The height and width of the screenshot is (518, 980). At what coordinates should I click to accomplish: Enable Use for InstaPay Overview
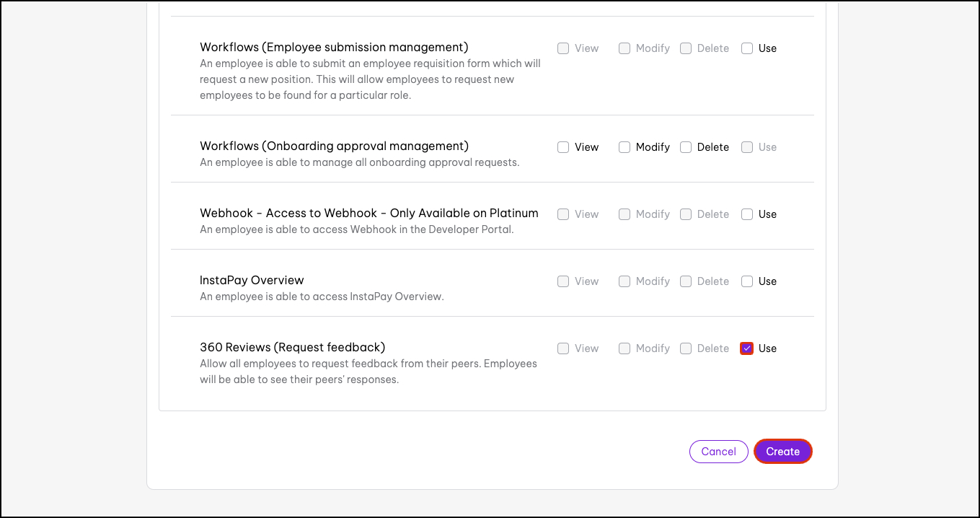click(x=747, y=281)
